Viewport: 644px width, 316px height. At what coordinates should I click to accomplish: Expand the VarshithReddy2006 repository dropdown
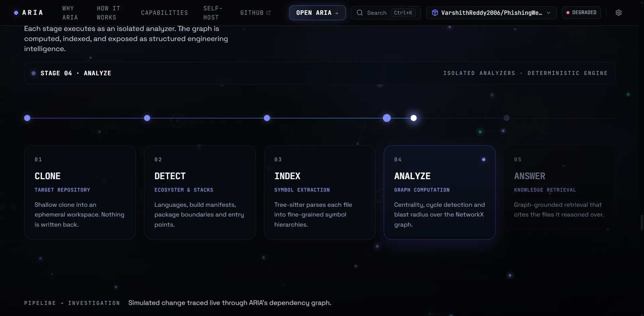tap(491, 13)
